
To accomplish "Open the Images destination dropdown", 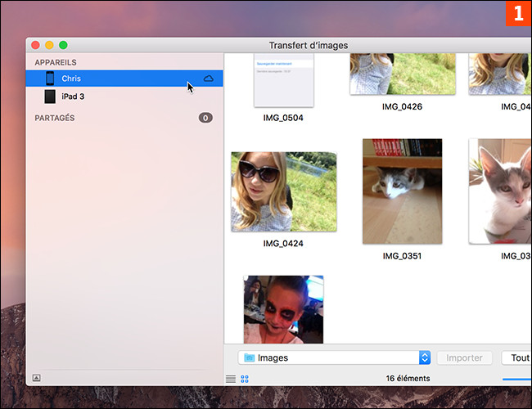I will click(x=334, y=357).
